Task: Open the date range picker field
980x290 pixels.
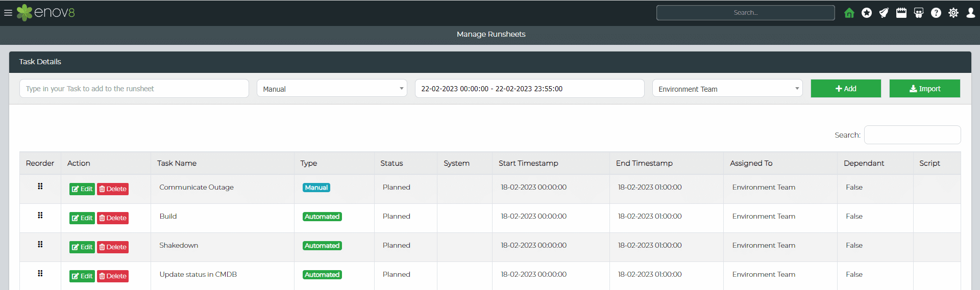Action: pos(529,89)
